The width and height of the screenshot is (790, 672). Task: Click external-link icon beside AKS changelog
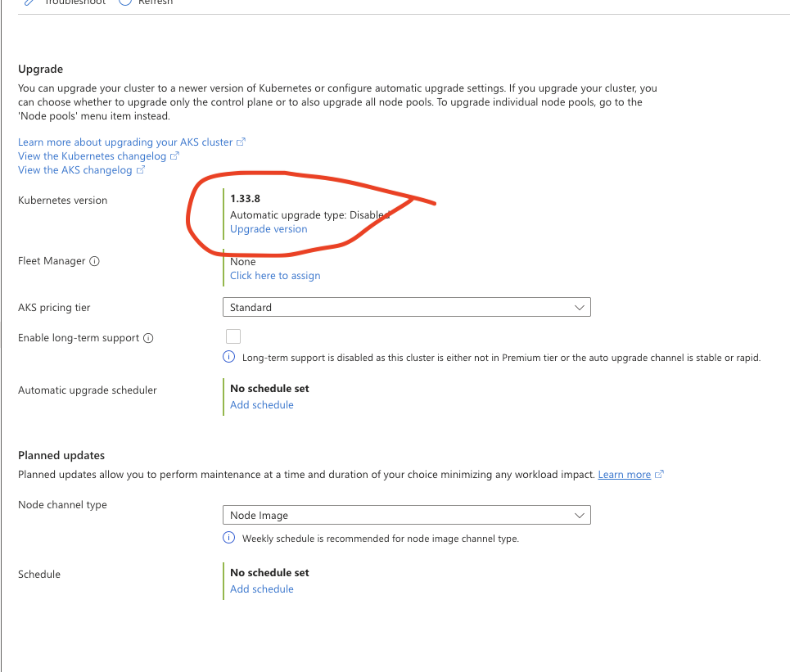tap(141, 170)
